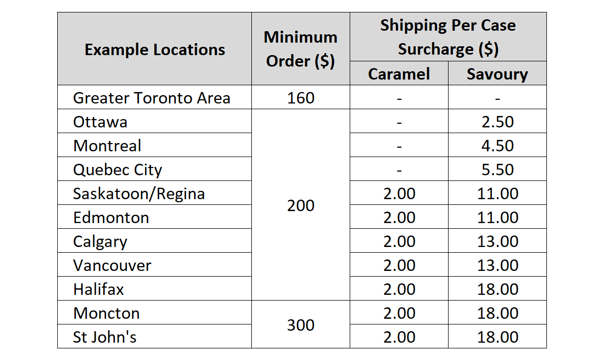
Task: Click the Example Locations header cell
Action: 155,49
